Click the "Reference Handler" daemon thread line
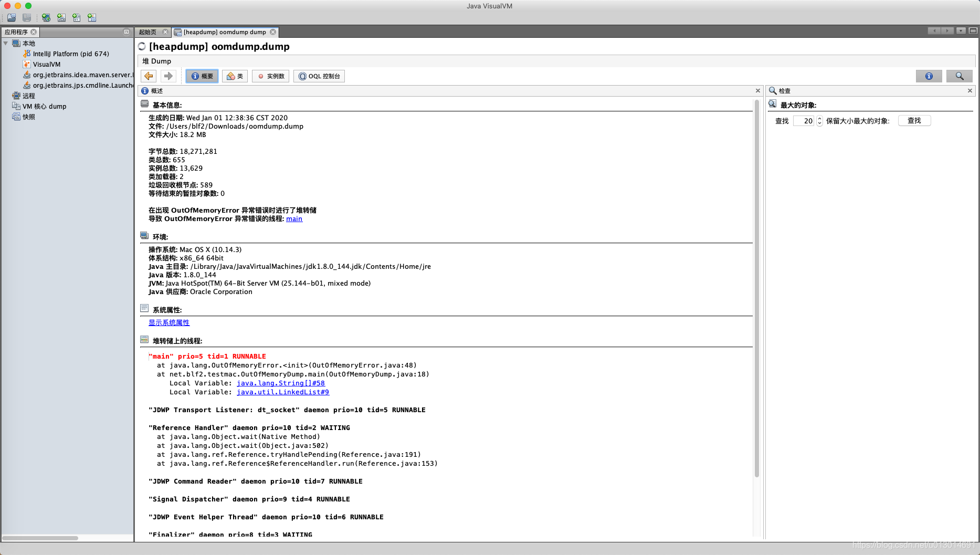This screenshot has height=555, width=980. pos(249,428)
